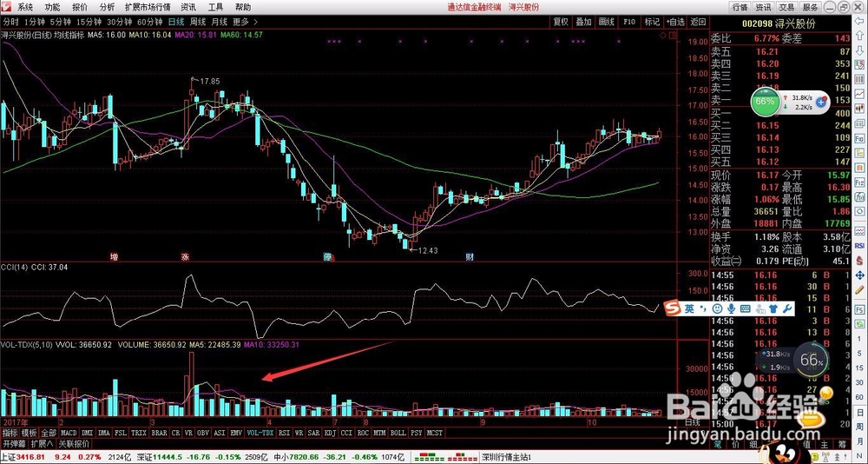Click the FS icon in right toolbar

(x=859, y=310)
